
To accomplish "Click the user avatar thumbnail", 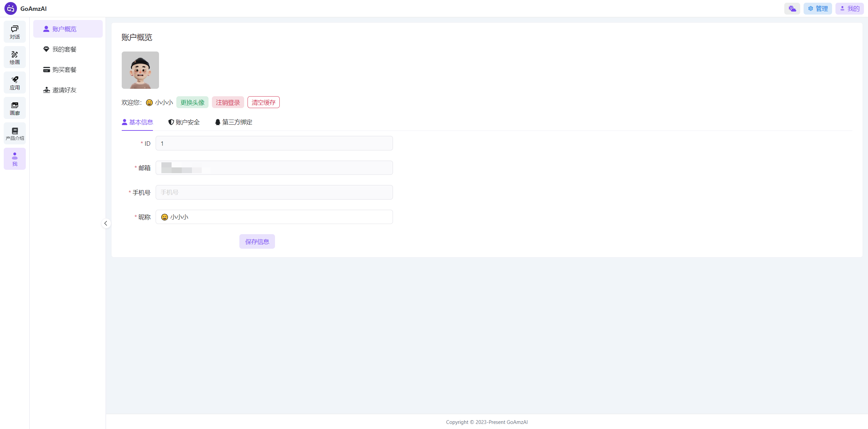I will [140, 70].
